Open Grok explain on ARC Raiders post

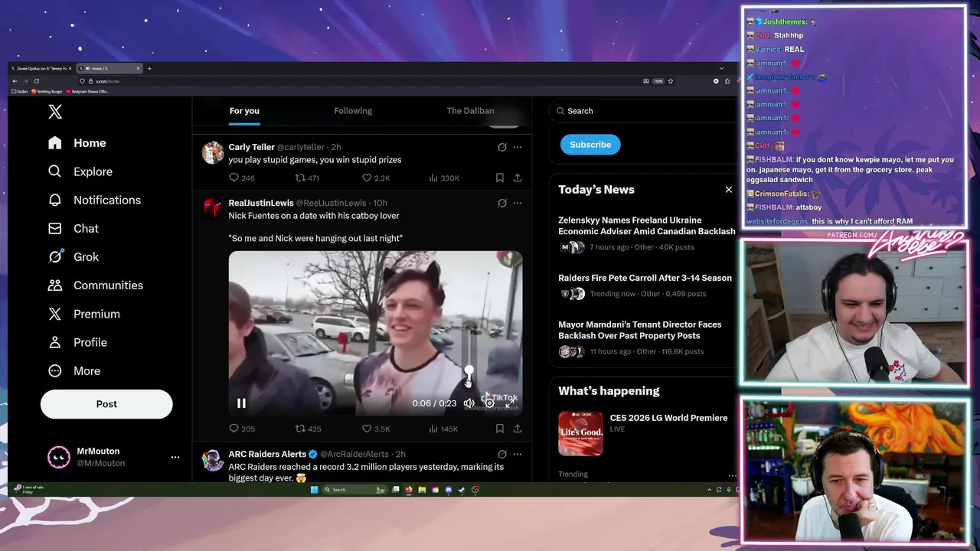501,454
